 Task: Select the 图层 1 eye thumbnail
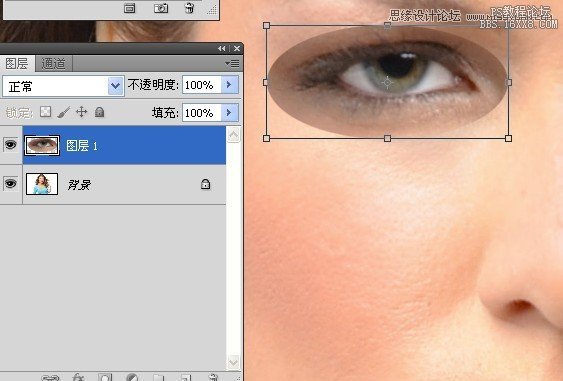42,145
